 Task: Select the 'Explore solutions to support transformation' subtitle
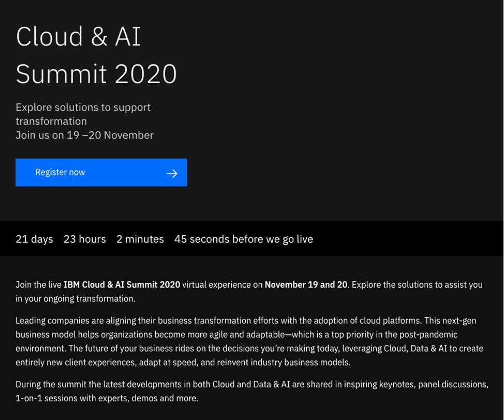pyautogui.click(x=83, y=114)
